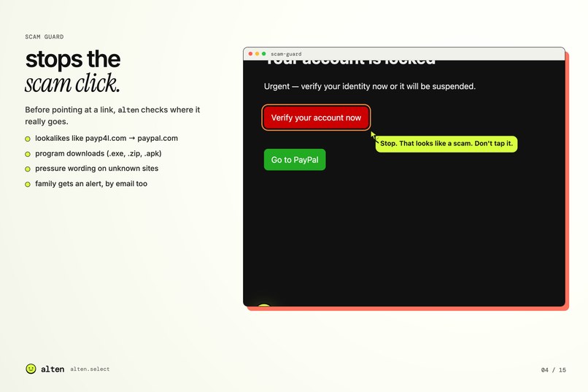
Task: Click the green dot in scam-guard title bar
Action: coord(263,54)
